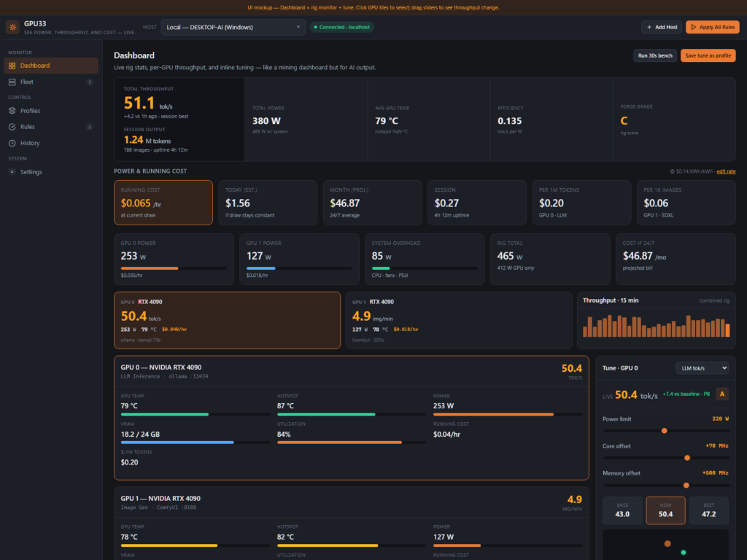This screenshot has width=747, height=560.
Task: Select the BASE 43.0 preset box
Action: pos(622,510)
